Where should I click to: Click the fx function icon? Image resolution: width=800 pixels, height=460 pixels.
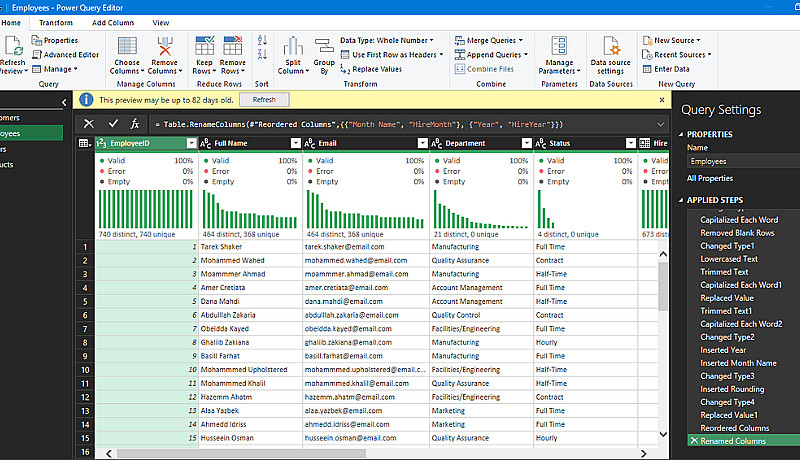135,123
